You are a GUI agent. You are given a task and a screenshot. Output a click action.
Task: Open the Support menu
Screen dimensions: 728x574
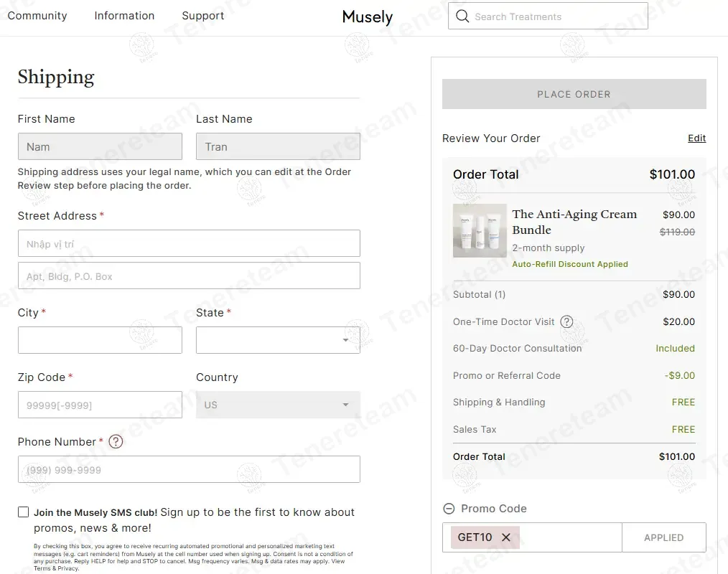pos(203,16)
